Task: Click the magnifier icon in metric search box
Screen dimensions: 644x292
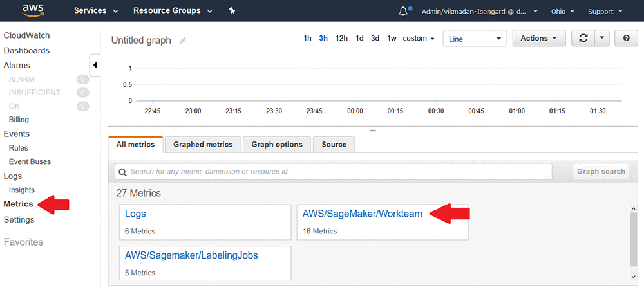Action: (x=122, y=172)
